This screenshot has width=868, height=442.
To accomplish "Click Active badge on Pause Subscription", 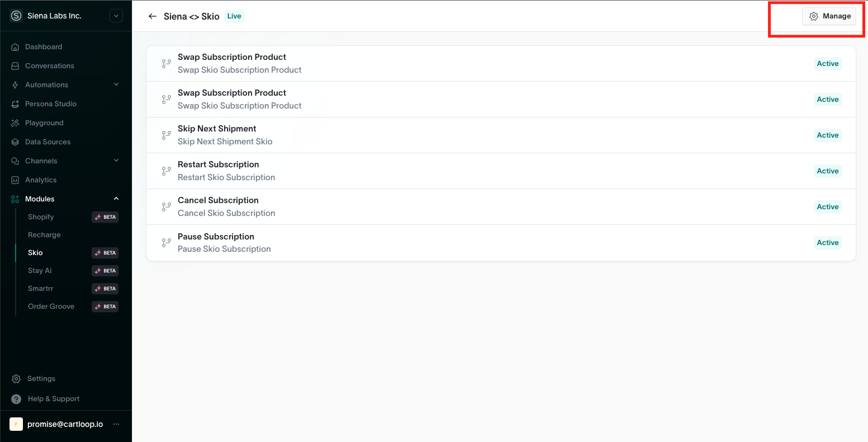I will click(x=828, y=243).
